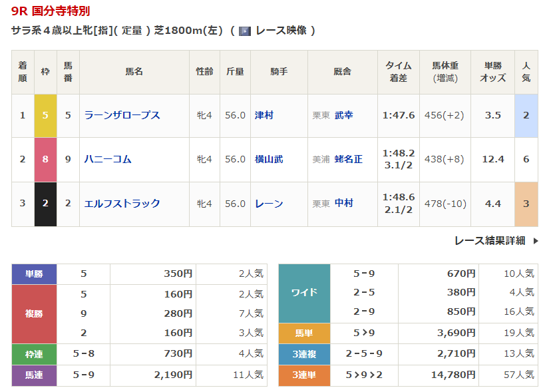View trainer 中村 details
549x392 pixels.
(344, 204)
